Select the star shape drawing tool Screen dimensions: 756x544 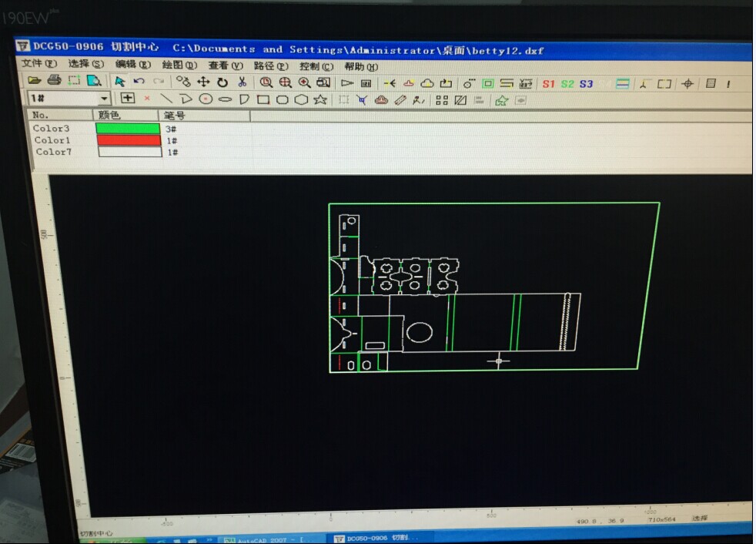click(320, 99)
